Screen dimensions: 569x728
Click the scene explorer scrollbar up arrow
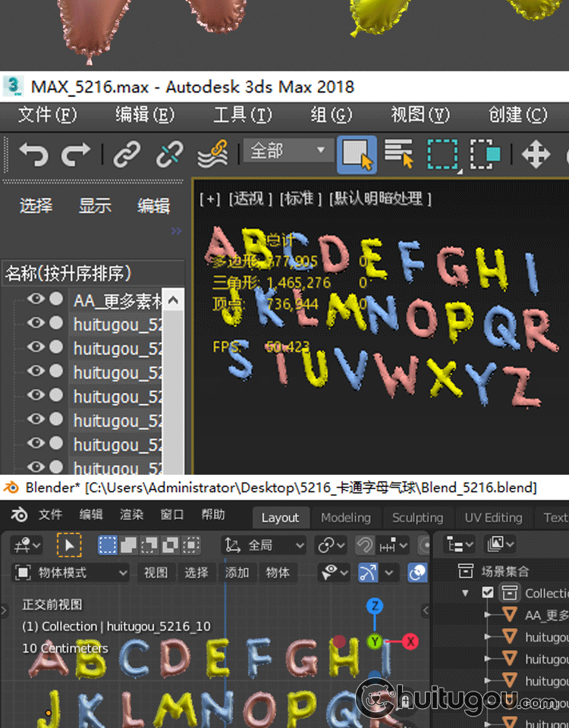pyautogui.click(x=174, y=300)
